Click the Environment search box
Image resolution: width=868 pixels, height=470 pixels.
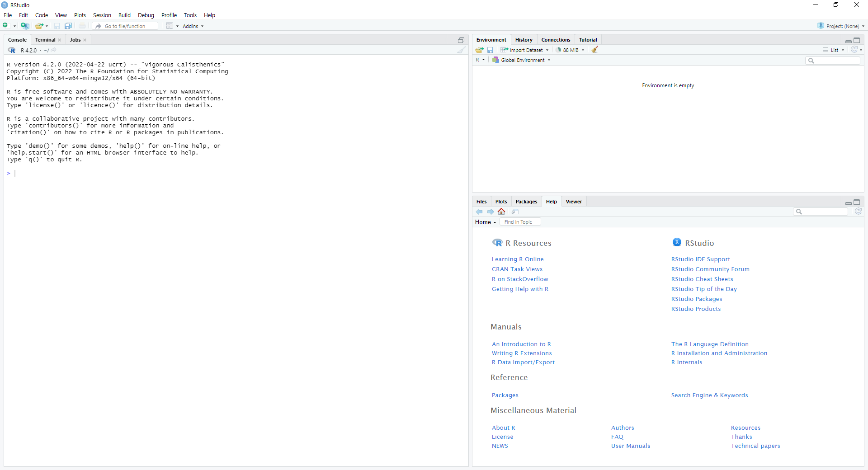833,60
